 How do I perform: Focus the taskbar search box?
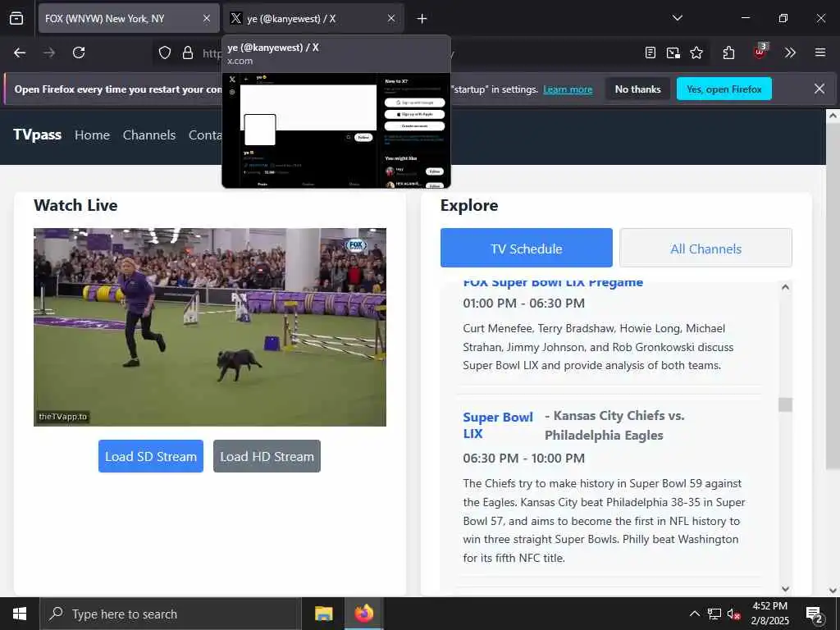coord(170,614)
